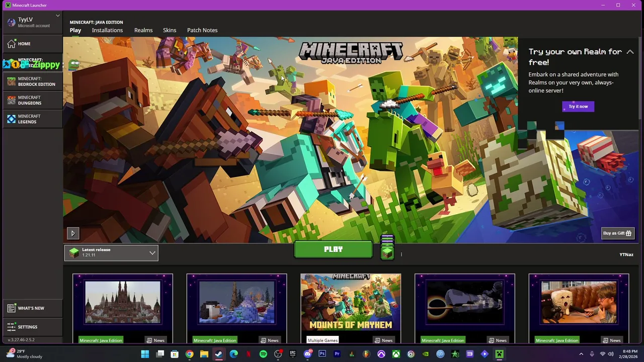Open Premiere Pro from the taskbar
Screen dimensions: 644x362
pos(337,354)
